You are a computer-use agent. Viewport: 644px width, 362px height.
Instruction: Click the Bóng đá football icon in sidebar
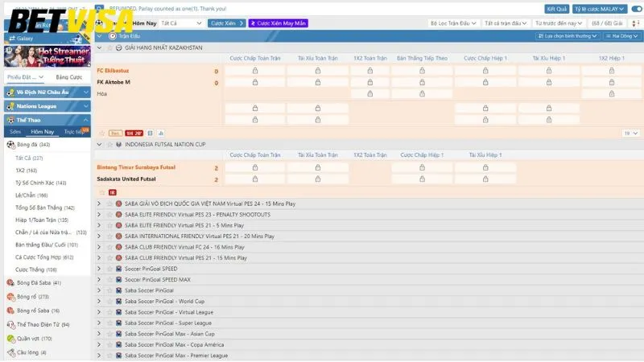click(10, 145)
